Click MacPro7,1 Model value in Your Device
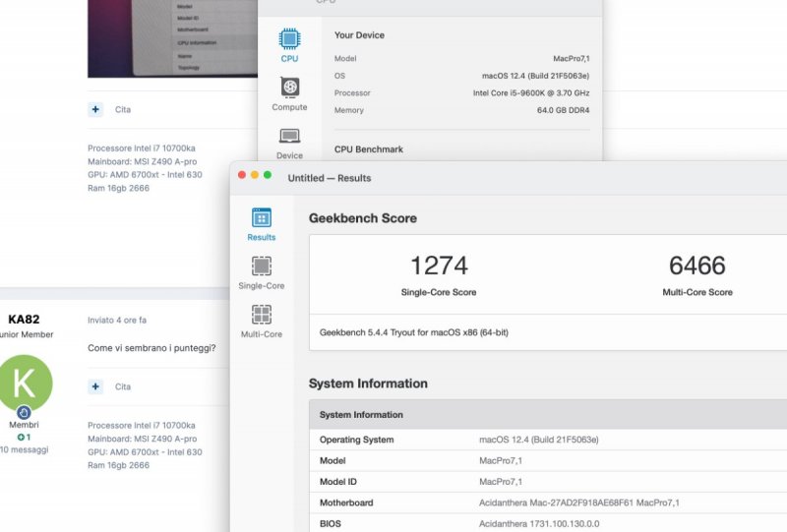The image size is (787, 532). (x=572, y=59)
